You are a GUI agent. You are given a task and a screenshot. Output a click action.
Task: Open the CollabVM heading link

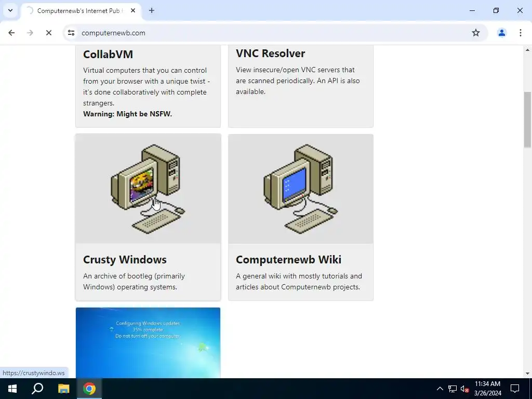point(108,54)
